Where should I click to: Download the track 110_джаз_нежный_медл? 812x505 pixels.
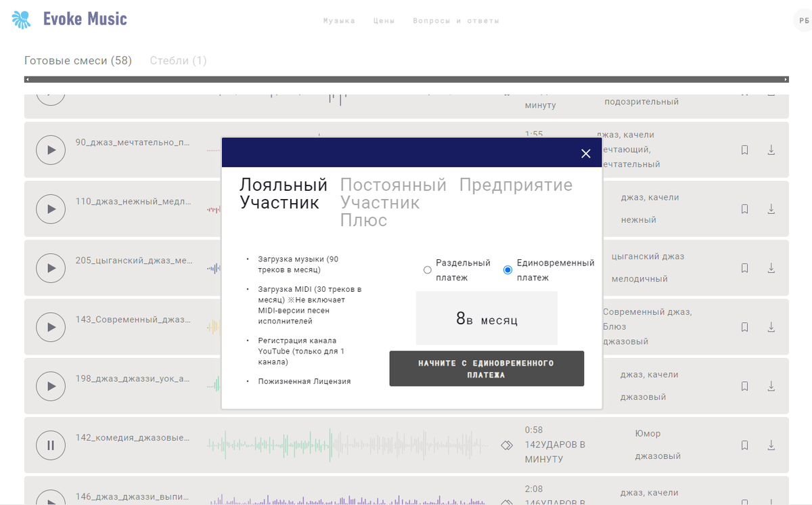771,209
